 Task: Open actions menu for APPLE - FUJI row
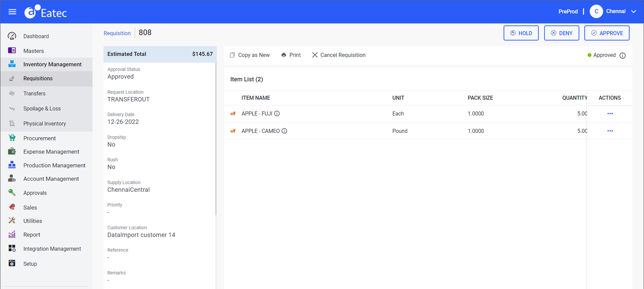pyautogui.click(x=610, y=114)
